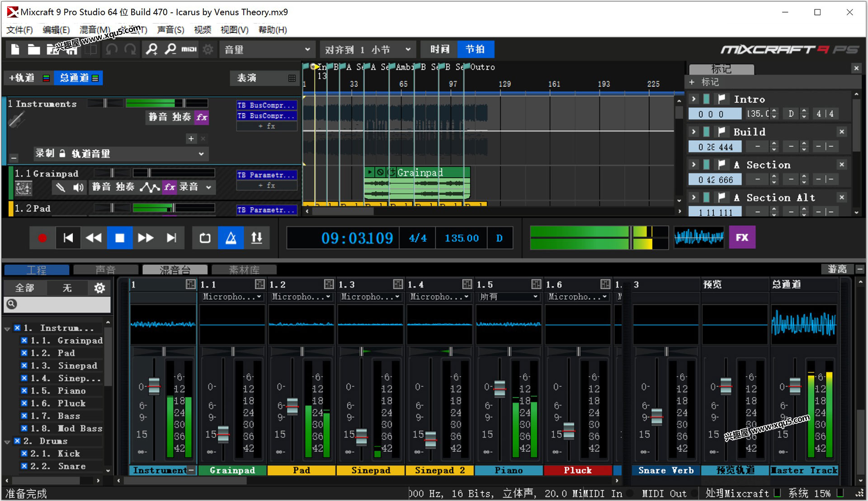Open the 文件(F) menu
Image resolution: width=868 pixels, height=501 pixels.
(x=19, y=30)
